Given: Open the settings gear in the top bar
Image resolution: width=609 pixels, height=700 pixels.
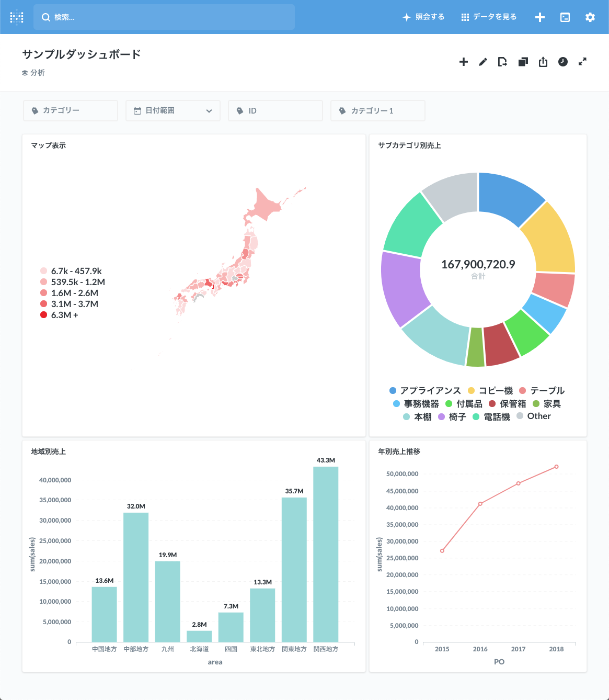Looking at the screenshot, I should pos(590,17).
